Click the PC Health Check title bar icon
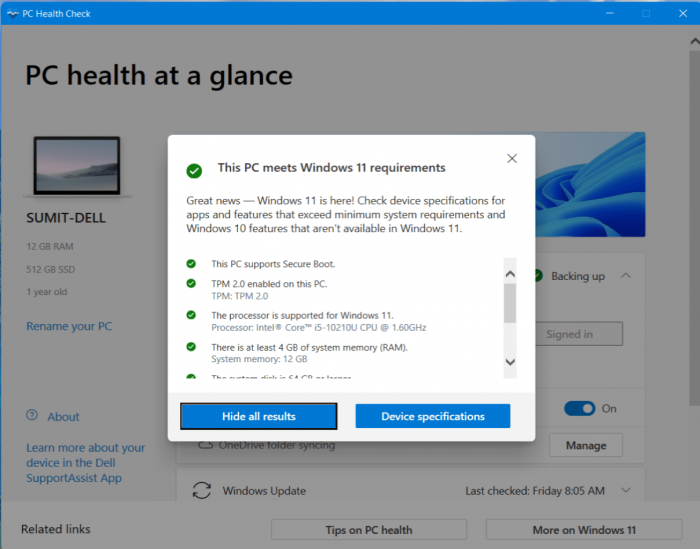The image size is (700, 549). [x=12, y=13]
